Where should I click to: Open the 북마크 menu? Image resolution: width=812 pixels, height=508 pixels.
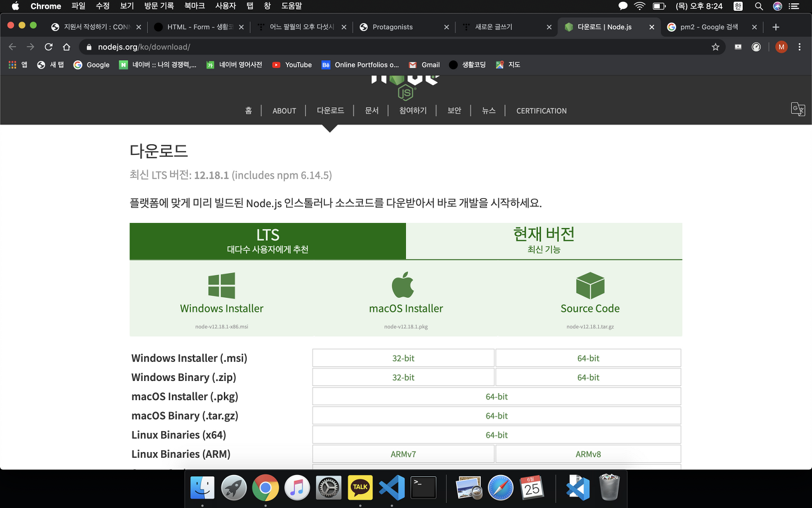[x=194, y=6]
